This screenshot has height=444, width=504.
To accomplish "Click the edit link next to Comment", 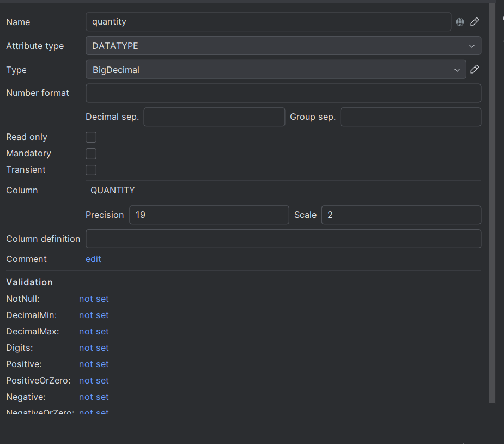I will pyautogui.click(x=93, y=259).
